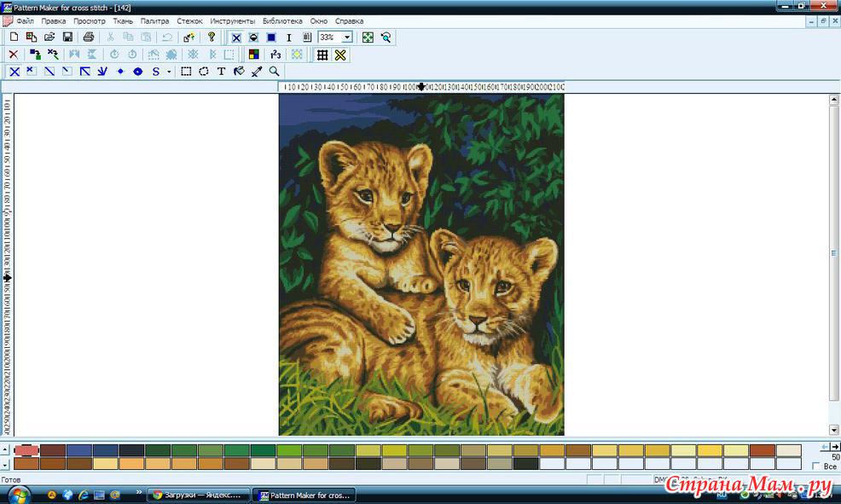Click the information I icon
The image size is (841, 504).
coord(289,38)
